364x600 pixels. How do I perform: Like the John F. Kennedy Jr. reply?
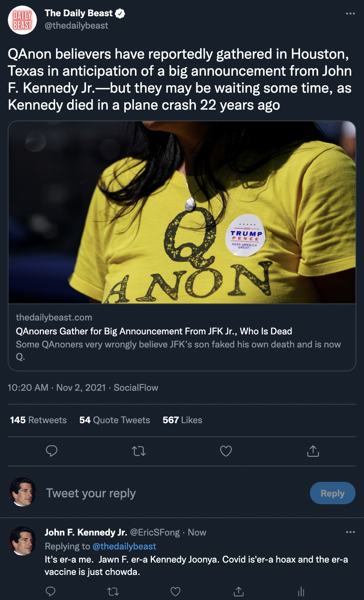click(175, 591)
